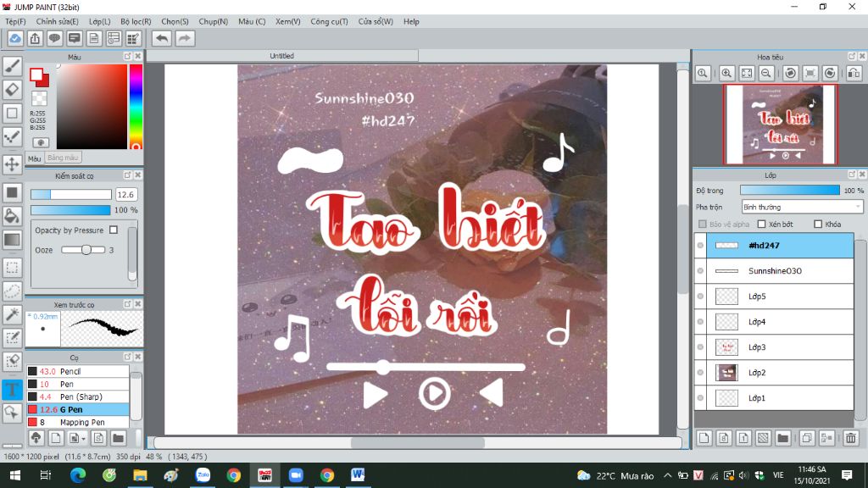This screenshot has height=488, width=868.
Task: Zoom out using navigator magnifier minus
Action: click(766, 73)
